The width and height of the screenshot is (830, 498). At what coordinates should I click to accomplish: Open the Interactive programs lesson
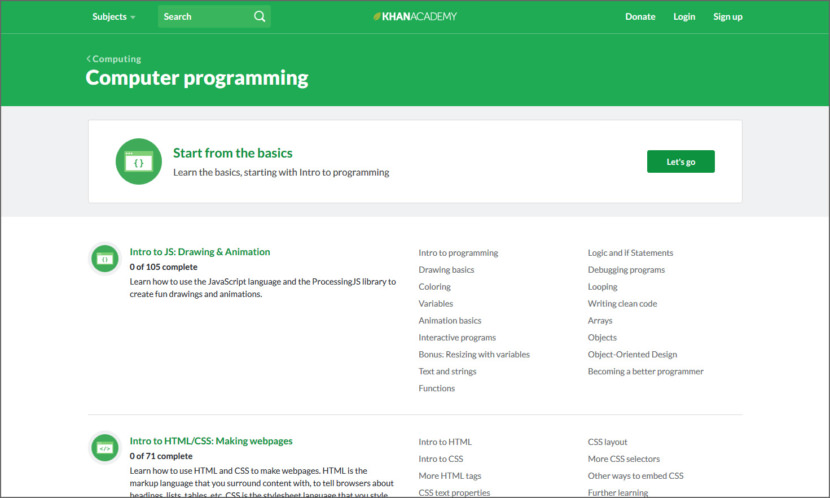coord(457,338)
